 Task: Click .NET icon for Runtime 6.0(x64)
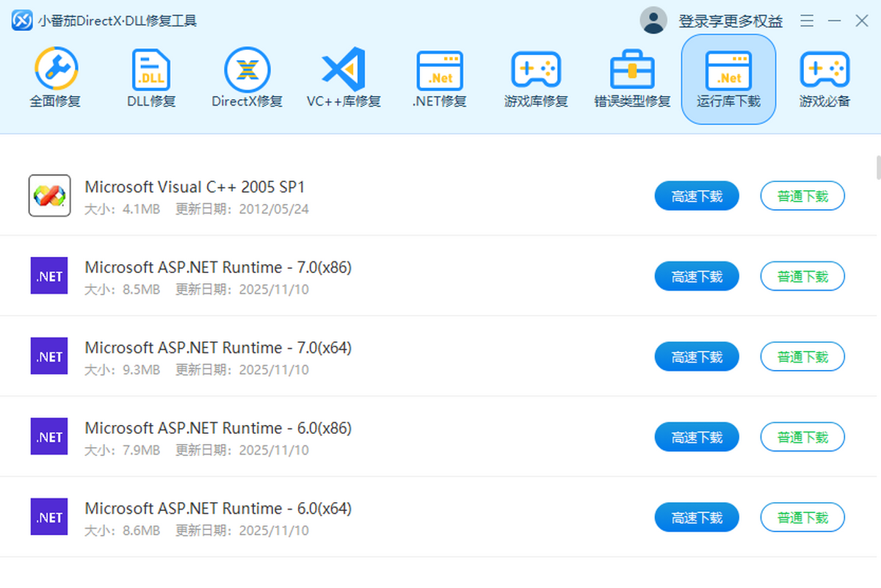point(49,517)
